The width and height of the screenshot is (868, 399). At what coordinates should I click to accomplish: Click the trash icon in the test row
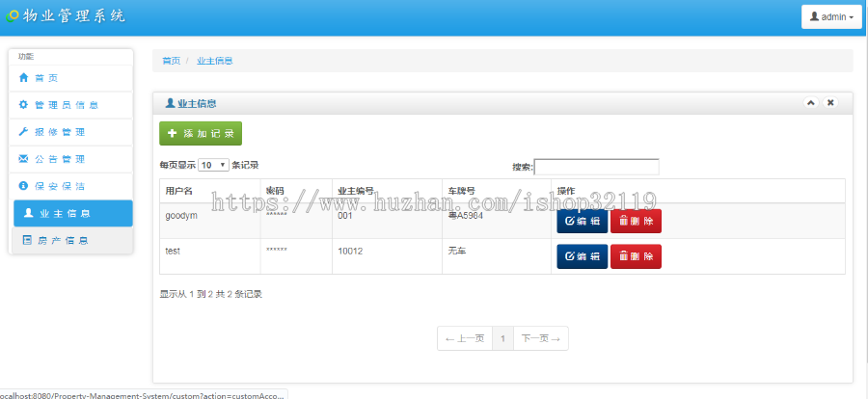[623, 256]
